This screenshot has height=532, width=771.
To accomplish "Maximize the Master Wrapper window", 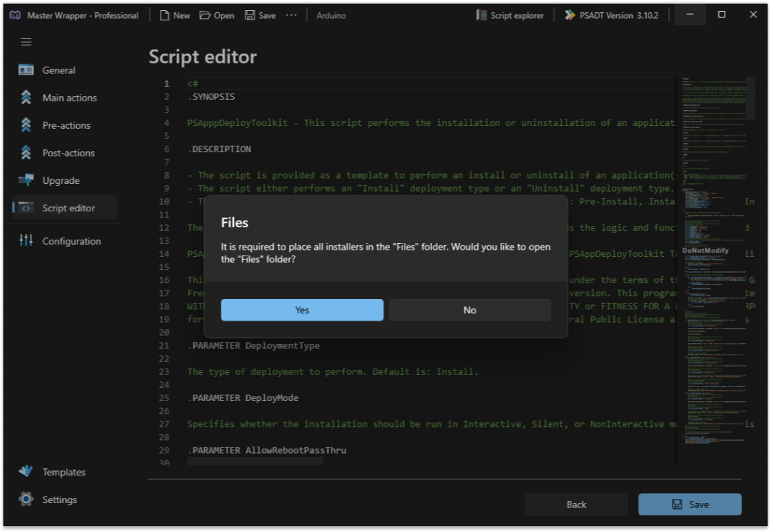I will pyautogui.click(x=721, y=14).
